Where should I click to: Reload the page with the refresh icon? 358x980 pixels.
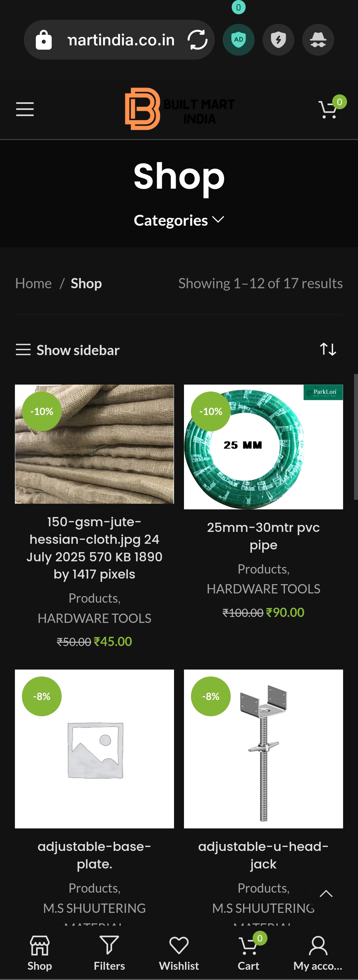pyautogui.click(x=197, y=40)
